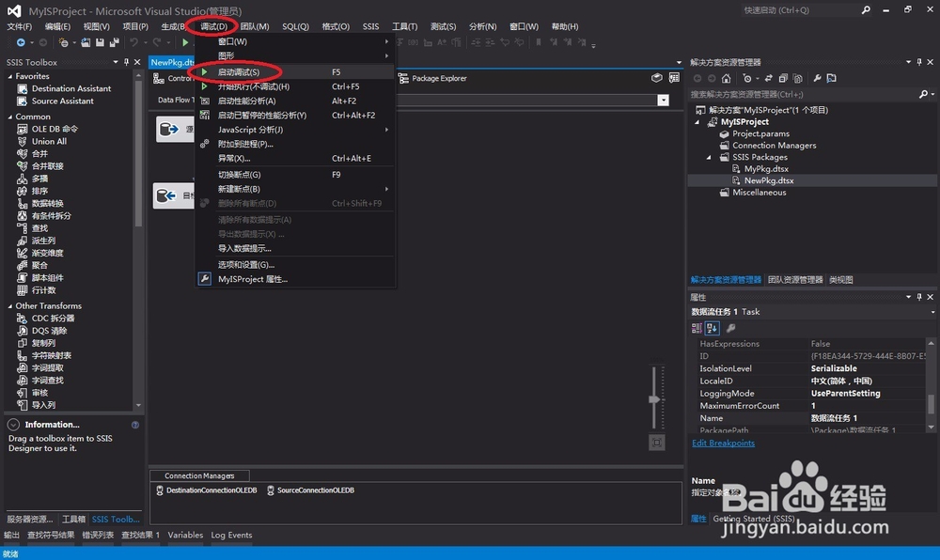Click Collapse All in Solution Explorer toolbar
This screenshot has width=940, height=560.
pos(783,79)
